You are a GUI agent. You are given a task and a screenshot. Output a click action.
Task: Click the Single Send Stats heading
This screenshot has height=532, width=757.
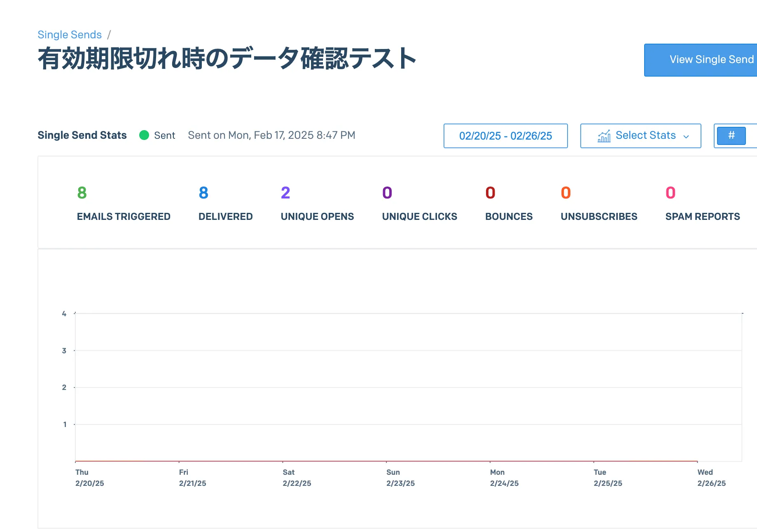point(82,135)
